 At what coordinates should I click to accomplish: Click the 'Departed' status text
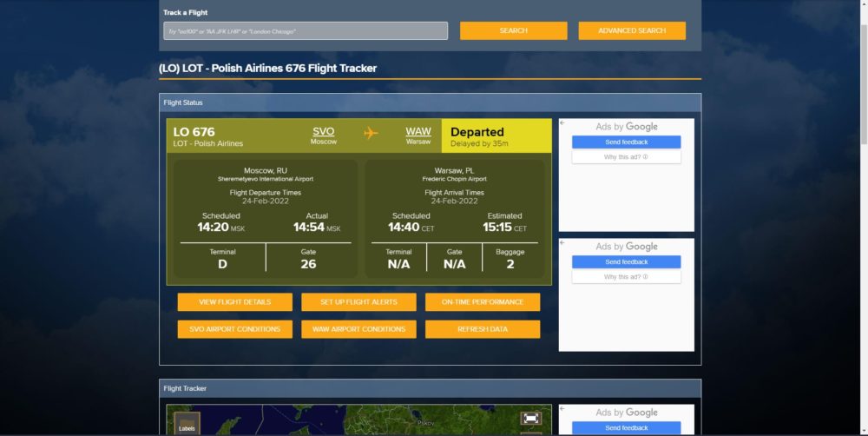477,132
